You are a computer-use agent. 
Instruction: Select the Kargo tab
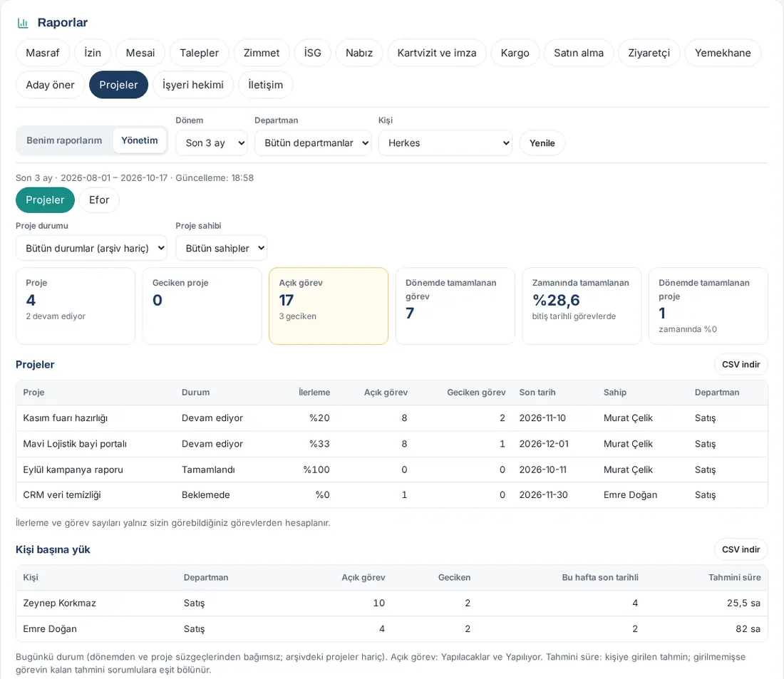point(515,53)
